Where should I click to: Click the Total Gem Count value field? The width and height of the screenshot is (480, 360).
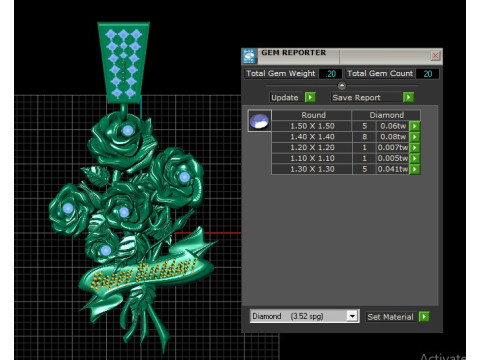click(428, 74)
